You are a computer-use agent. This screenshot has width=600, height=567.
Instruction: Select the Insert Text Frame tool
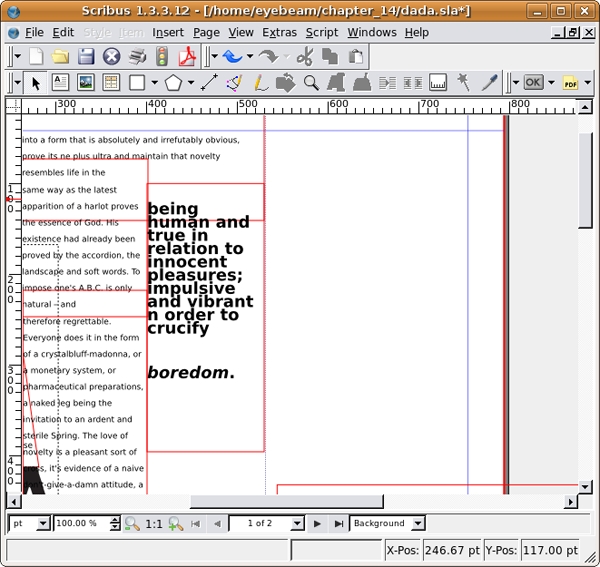tap(60, 83)
